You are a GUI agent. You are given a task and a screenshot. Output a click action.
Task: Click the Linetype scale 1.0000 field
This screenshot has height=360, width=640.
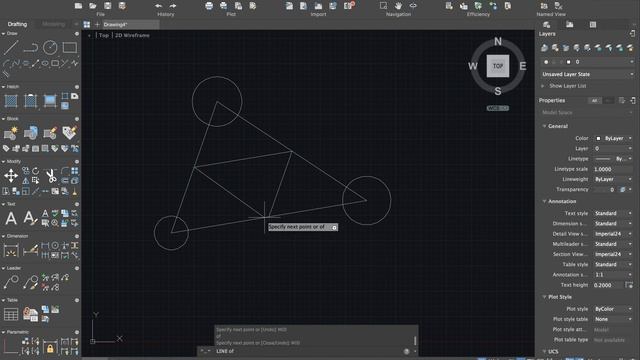point(614,169)
